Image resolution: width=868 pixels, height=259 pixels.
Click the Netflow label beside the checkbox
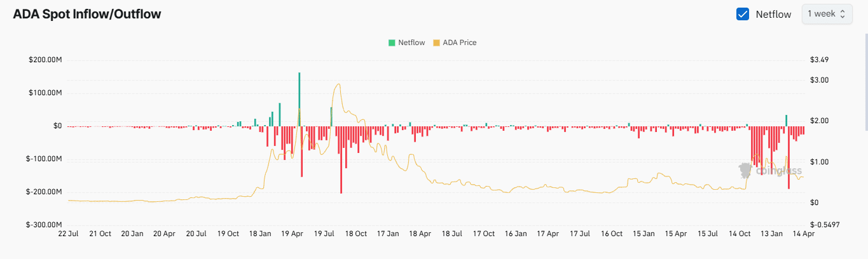click(773, 15)
